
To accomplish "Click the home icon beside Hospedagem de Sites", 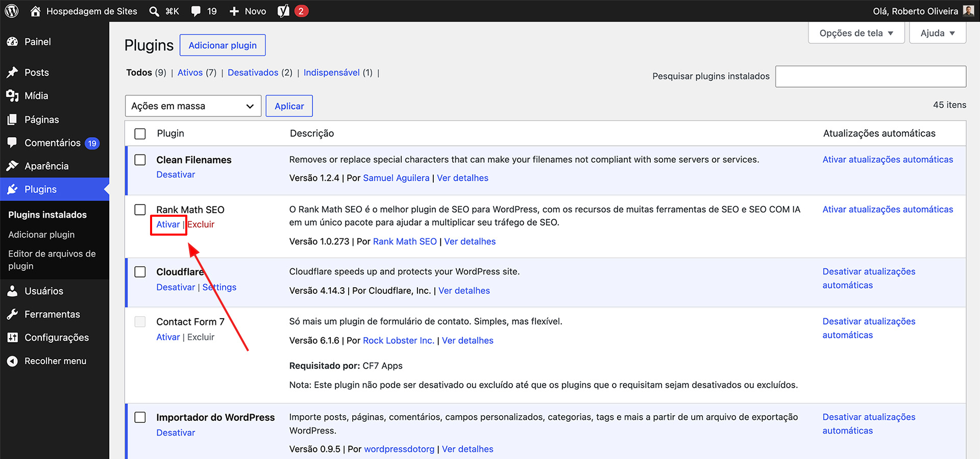I will tap(35, 11).
